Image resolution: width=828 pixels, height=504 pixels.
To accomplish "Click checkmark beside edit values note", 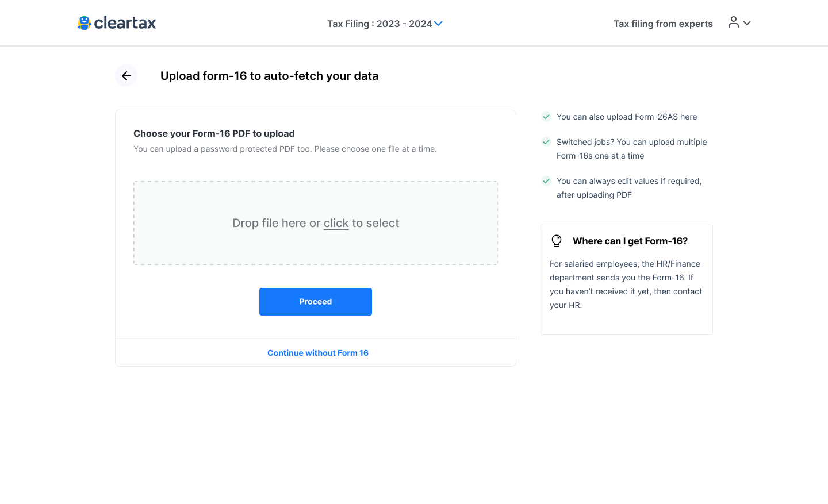I will pos(546,181).
